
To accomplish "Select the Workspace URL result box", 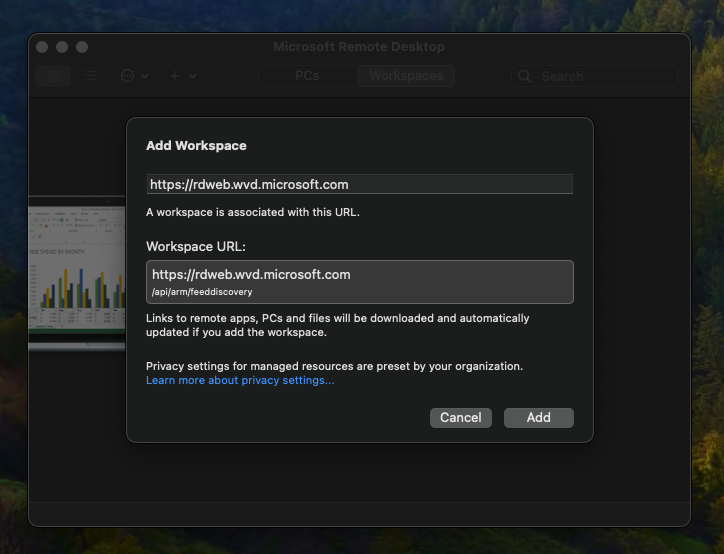I will pyautogui.click(x=360, y=282).
